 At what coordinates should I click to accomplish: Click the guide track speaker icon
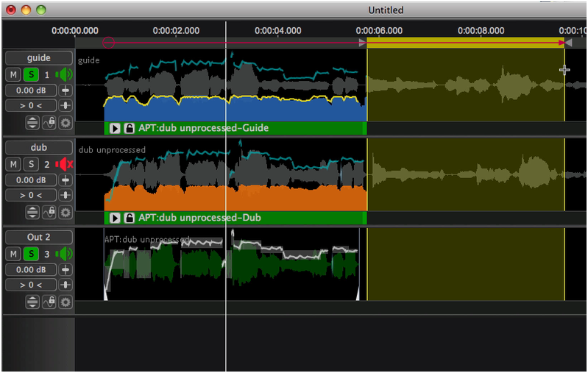65,74
